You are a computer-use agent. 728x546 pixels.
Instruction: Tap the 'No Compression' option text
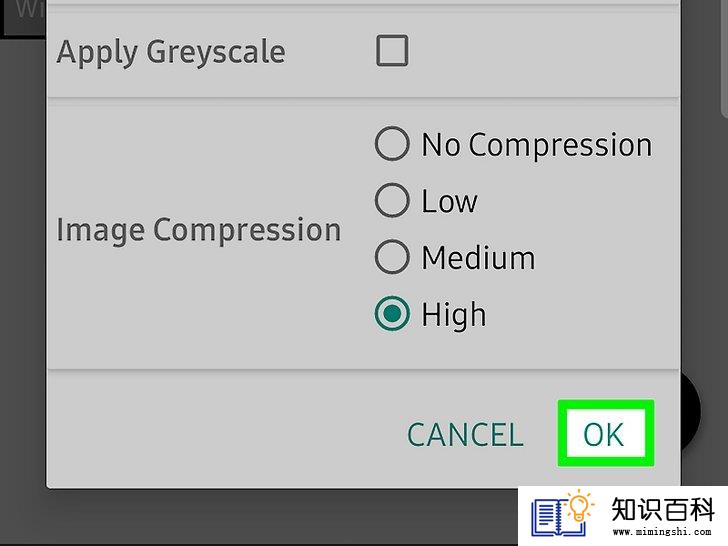pyautogui.click(x=537, y=145)
